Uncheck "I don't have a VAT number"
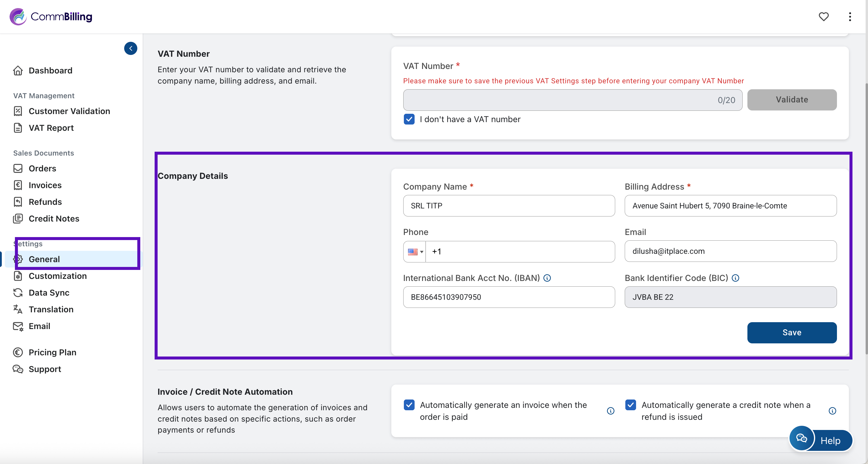 point(409,119)
